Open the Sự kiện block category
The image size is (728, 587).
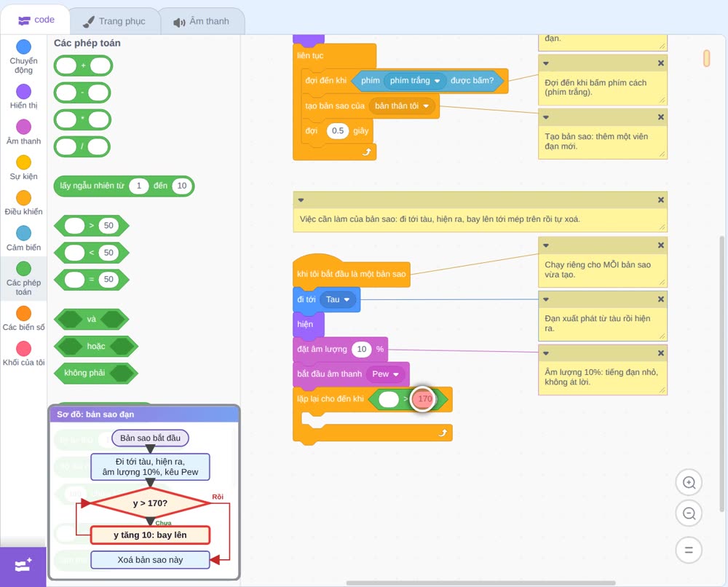click(24, 168)
